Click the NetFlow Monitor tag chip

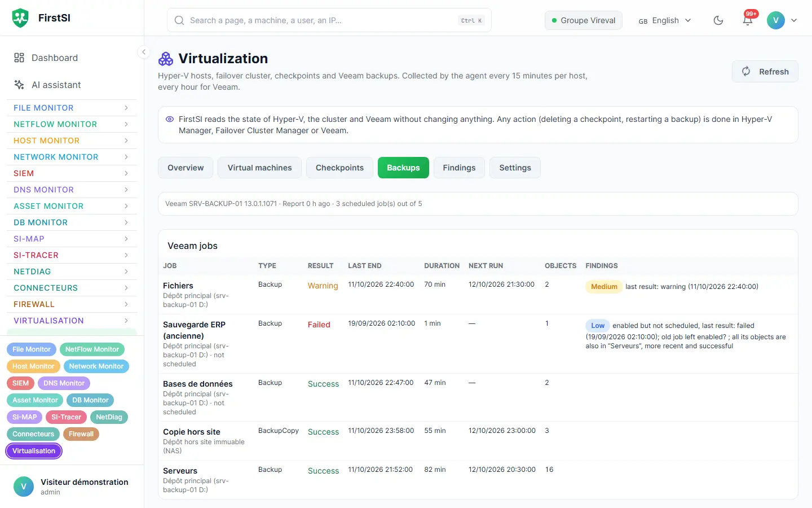92,349
